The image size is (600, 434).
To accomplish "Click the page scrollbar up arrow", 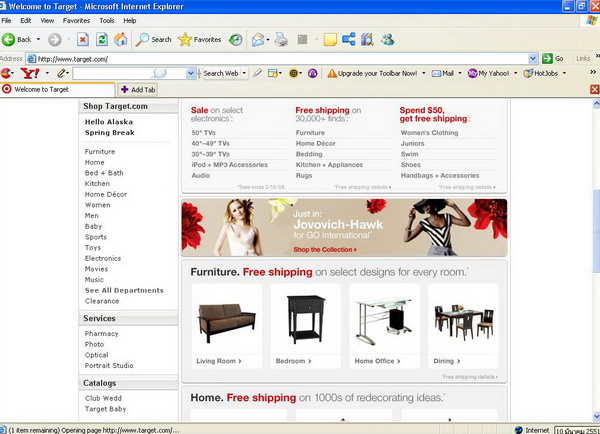I will (x=596, y=103).
